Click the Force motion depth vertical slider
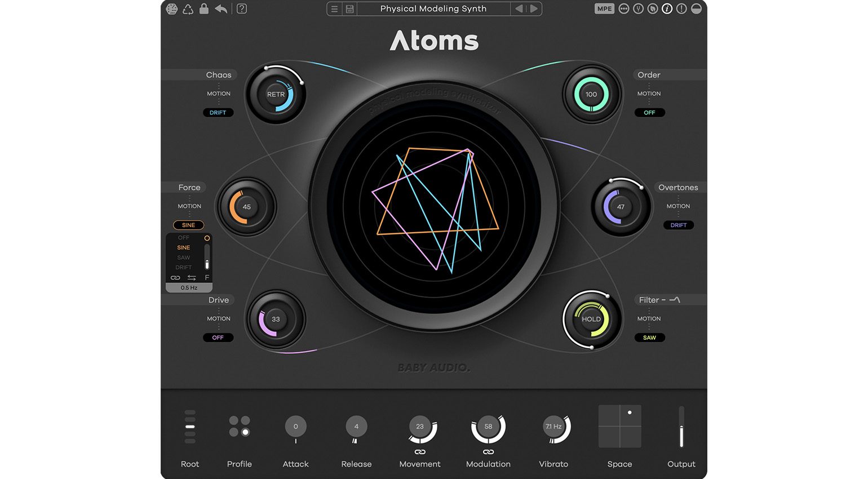Screen dimensions: 868x479 pos(207,257)
